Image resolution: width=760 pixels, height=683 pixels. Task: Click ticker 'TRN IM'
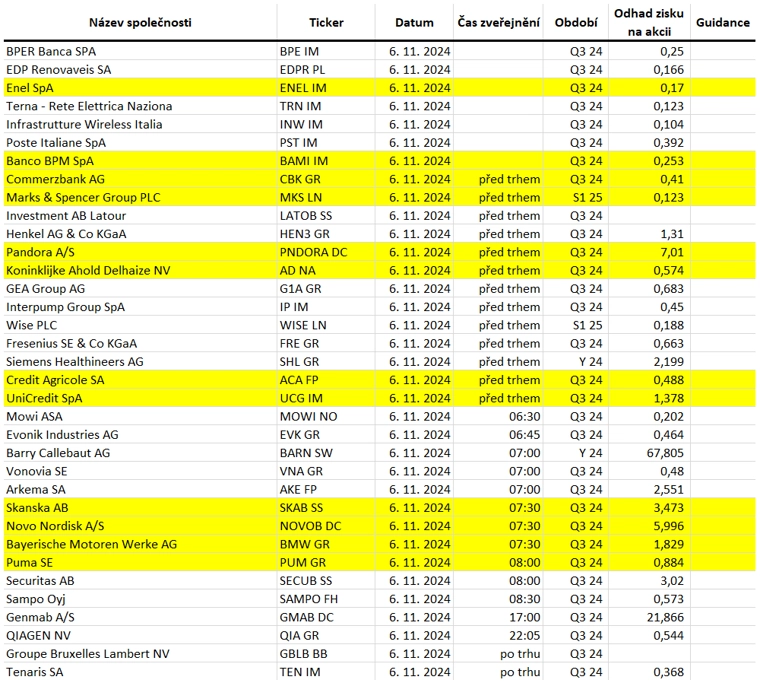[x=301, y=106]
